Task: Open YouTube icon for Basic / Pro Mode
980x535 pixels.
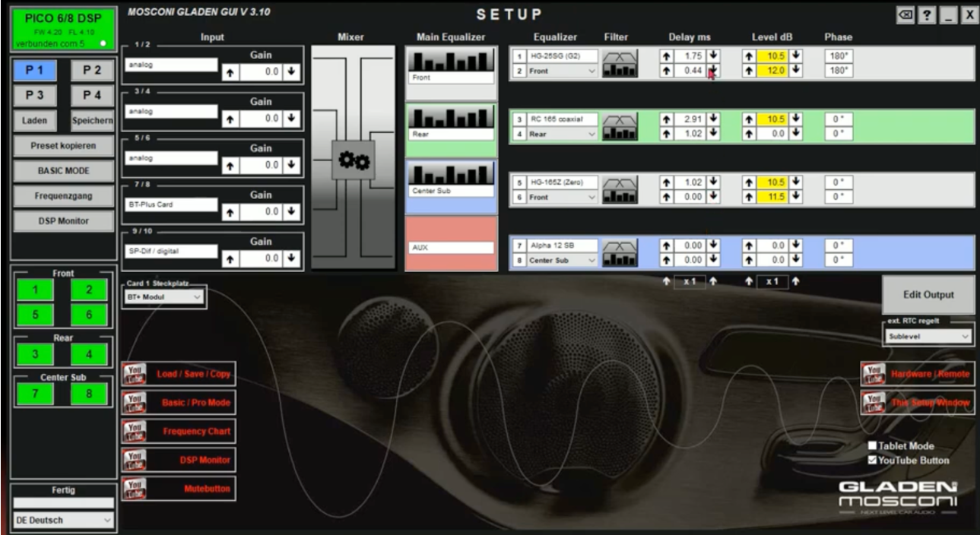Action: click(x=134, y=403)
